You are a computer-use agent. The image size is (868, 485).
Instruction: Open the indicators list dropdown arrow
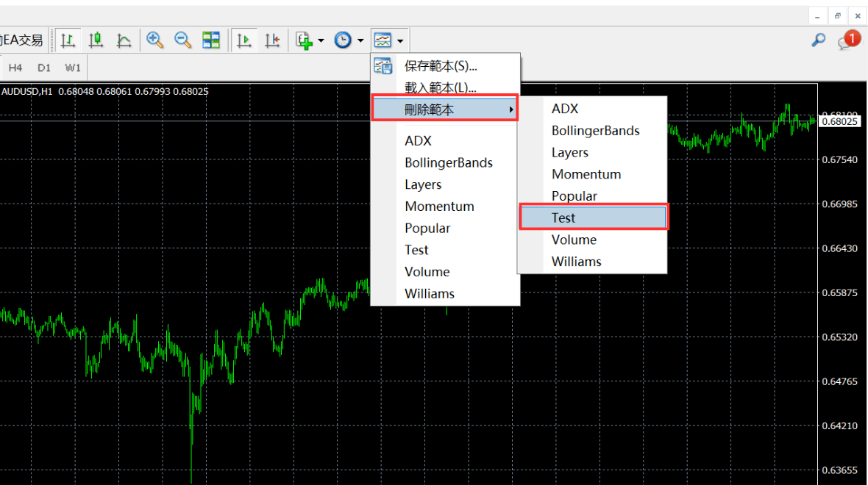click(321, 40)
